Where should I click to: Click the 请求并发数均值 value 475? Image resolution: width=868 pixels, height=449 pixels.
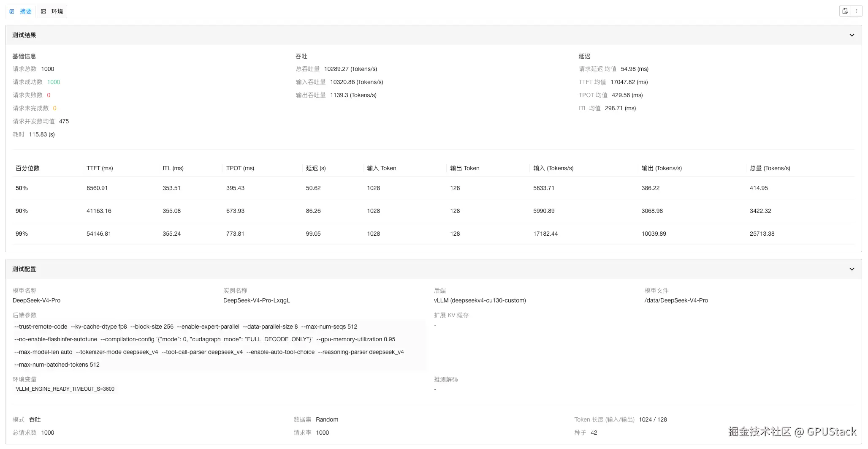coord(64,121)
